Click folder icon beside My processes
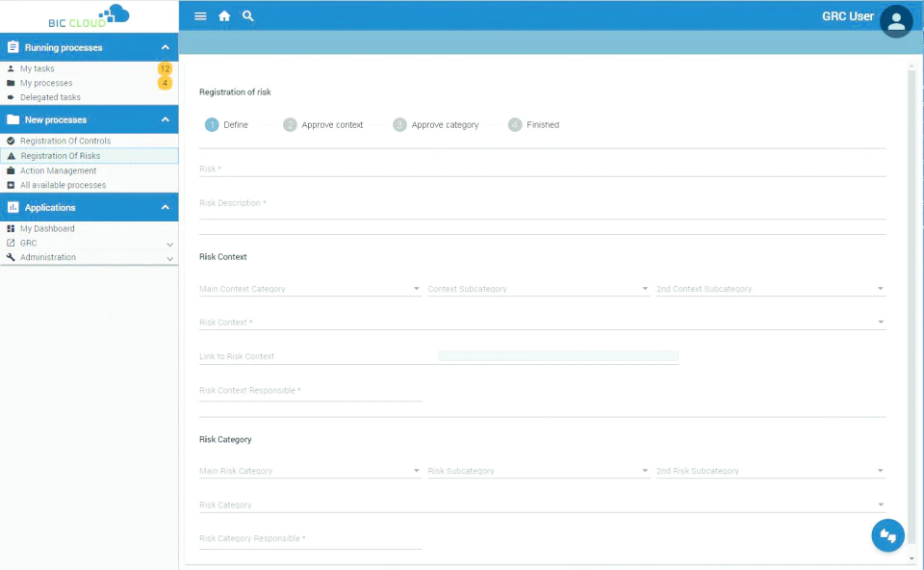Image resolution: width=924 pixels, height=570 pixels. coord(11,83)
